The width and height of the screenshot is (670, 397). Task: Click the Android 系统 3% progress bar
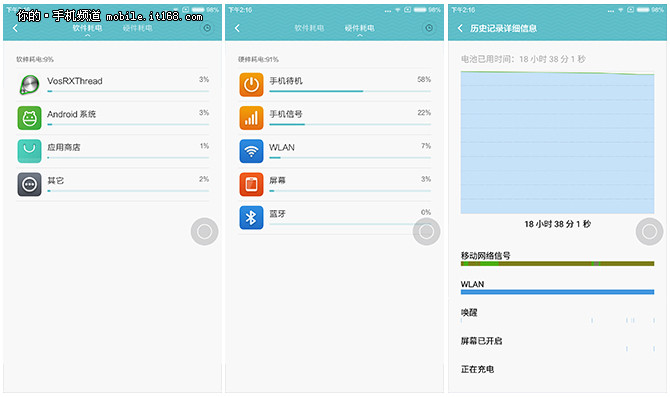pos(128,124)
